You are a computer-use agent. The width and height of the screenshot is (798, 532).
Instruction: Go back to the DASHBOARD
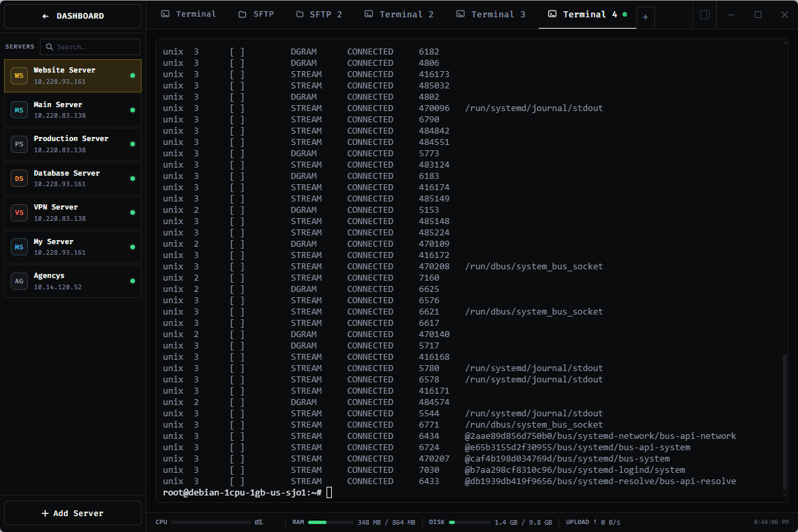point(72,16)
